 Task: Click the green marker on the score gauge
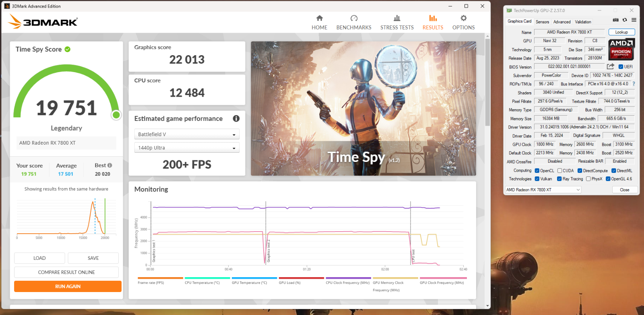116,115
